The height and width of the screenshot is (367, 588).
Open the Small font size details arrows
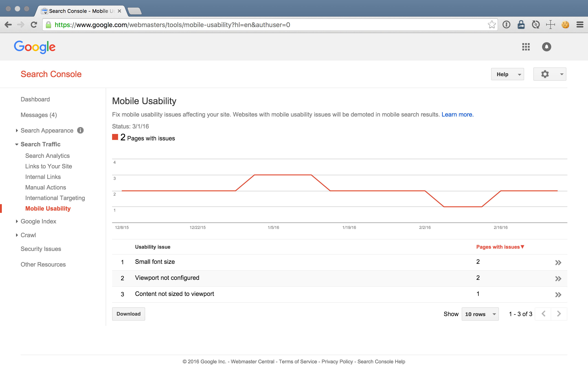[x=558, y=262]
